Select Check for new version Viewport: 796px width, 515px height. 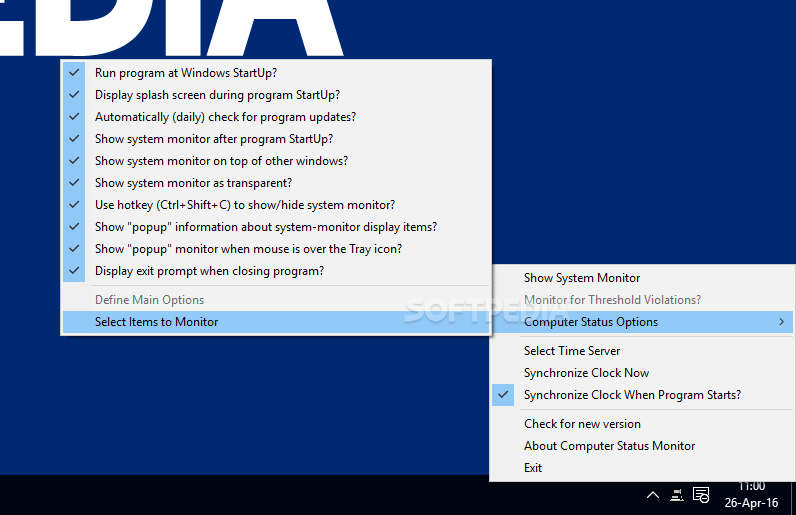tap(642, 424)
